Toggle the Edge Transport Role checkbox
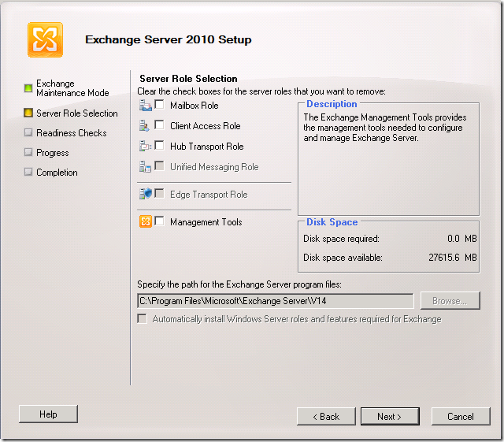Screen dimensions: 504x442 click(x=159, y=193)
